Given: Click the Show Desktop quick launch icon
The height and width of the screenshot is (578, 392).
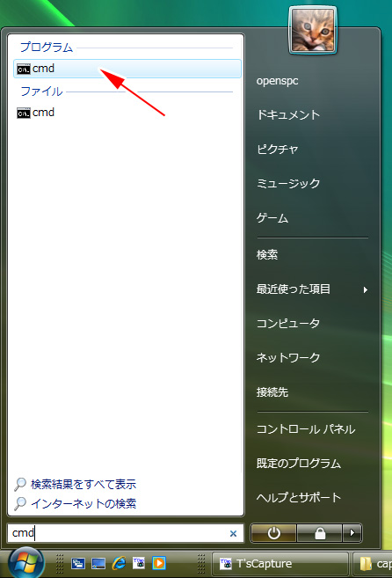Looking at the screenshot, I should (x=98, y=563).
